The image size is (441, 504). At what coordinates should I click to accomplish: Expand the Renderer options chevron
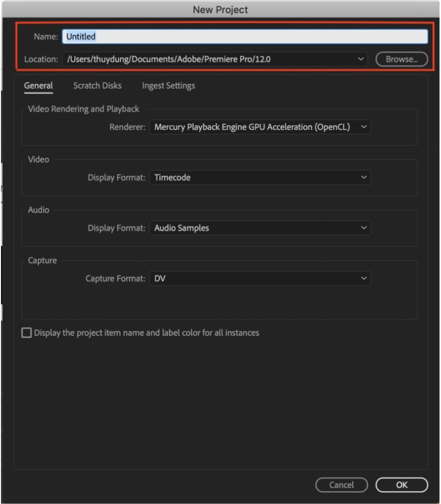coord(364,126)
